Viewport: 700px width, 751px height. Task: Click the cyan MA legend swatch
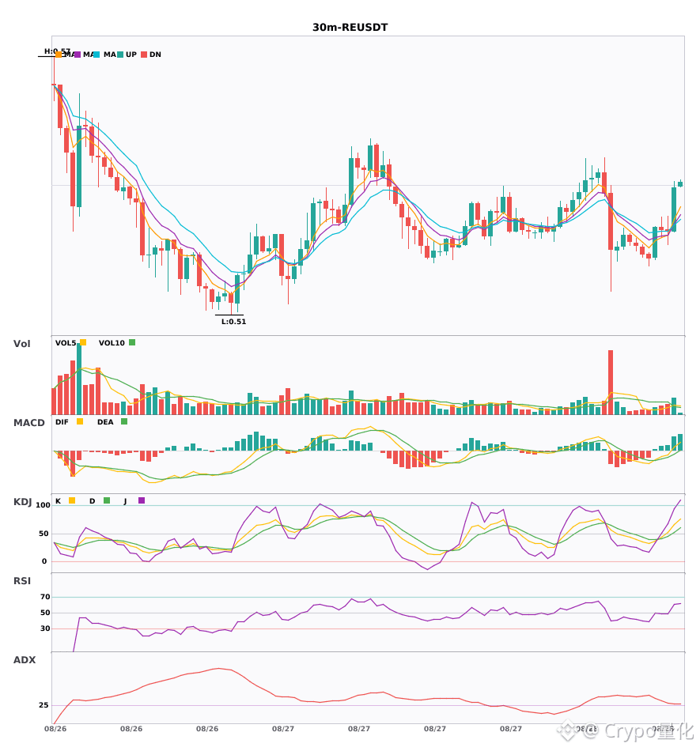click(x=96, y=55)
